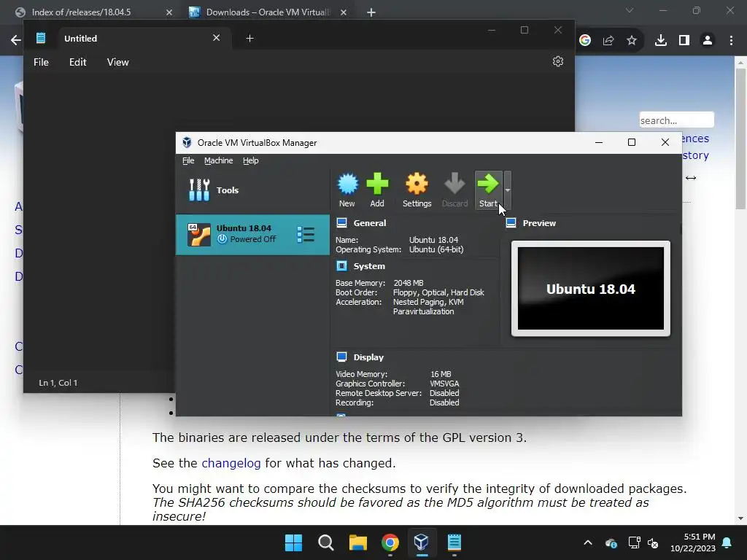Open File Explorer from taskbar

(357, 542)
